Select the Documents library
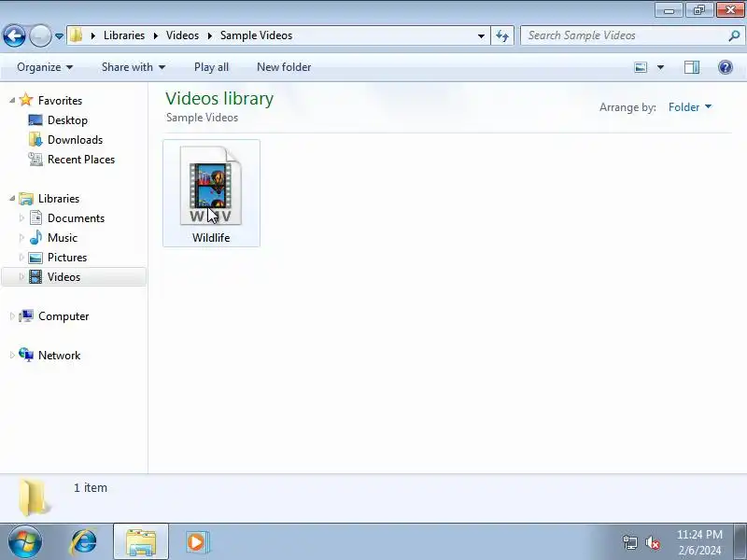The image size is (747, 560). click(x=77, y=218)
